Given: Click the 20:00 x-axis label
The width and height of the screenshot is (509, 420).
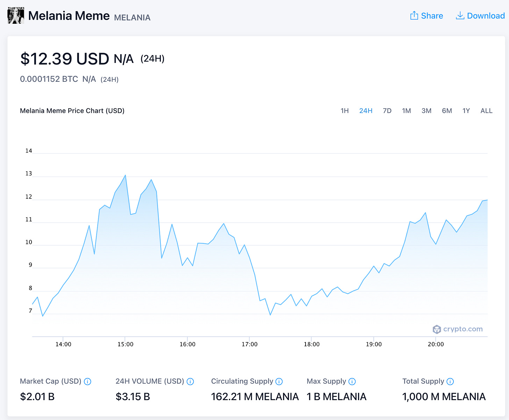Looking at the screenshot, I should pos(436,344).
